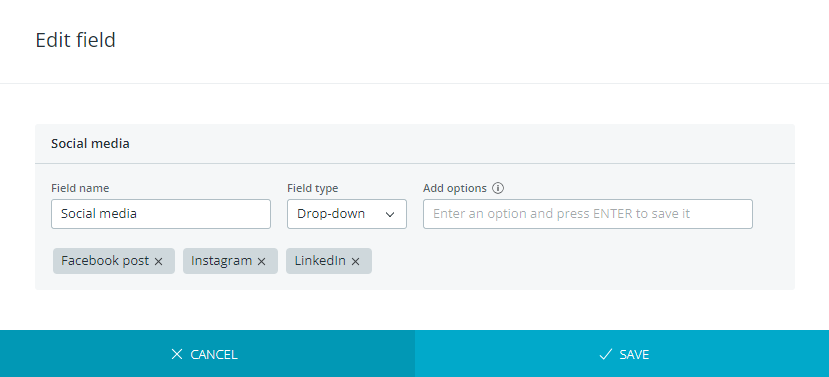
Task: Click the checkmark icon in Save button
Action: coord(605,354)
